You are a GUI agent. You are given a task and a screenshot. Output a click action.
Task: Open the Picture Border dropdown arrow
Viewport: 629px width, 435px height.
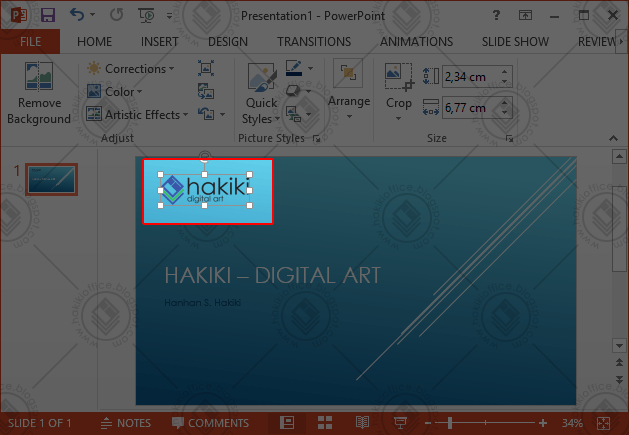click(x=310, y=68)
